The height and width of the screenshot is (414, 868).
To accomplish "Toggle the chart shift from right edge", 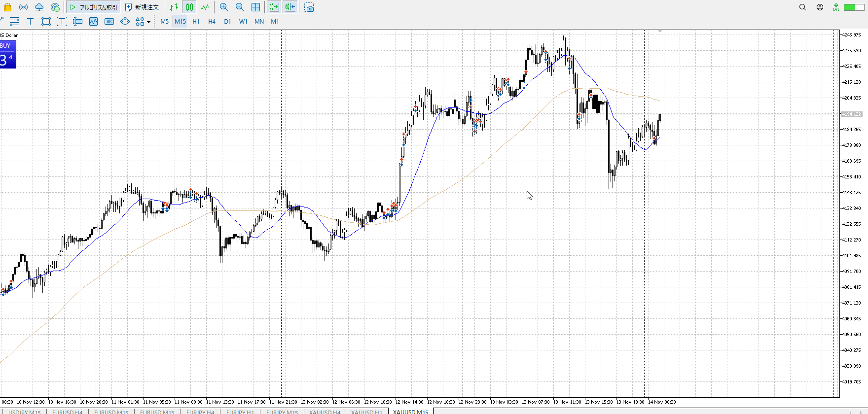I will pyautogui.click(x=290, y=7).
